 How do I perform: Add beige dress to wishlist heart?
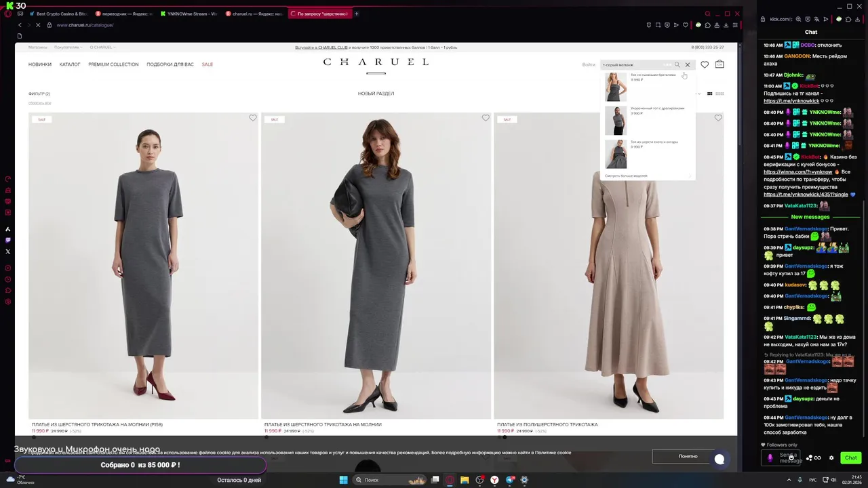[x=718, y=118]
